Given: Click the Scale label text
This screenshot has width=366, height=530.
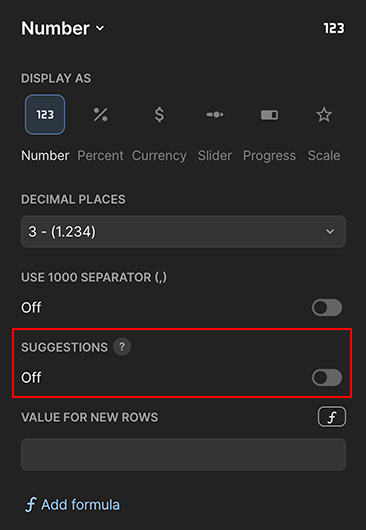Looking at the screenshot, I should 324,156.
